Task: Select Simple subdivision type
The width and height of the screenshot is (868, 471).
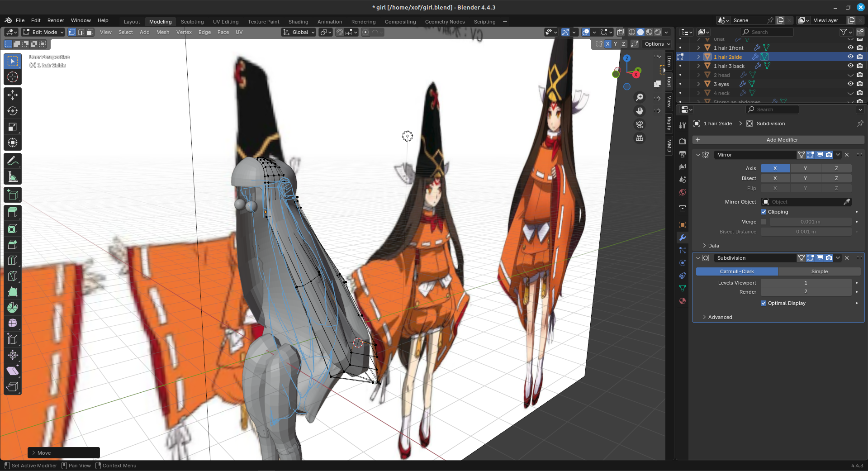Action: point(819,271)
